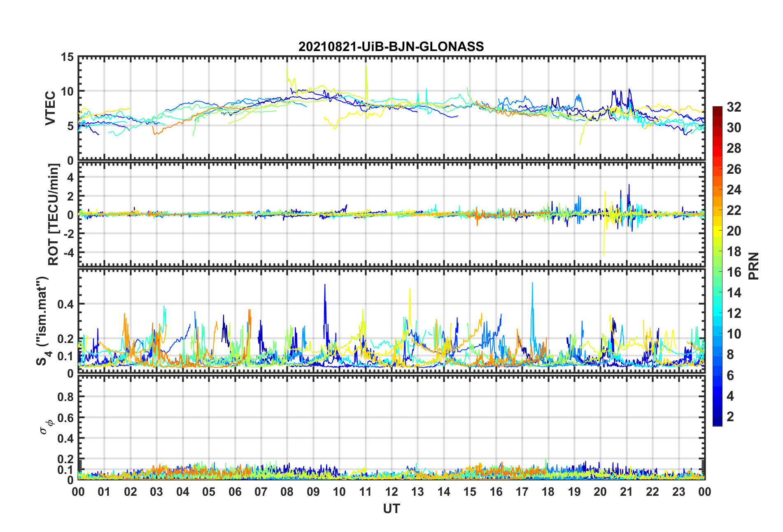Click the colorbar tick label 24
This screenshot has height=532, width=783.
point(734,190)
